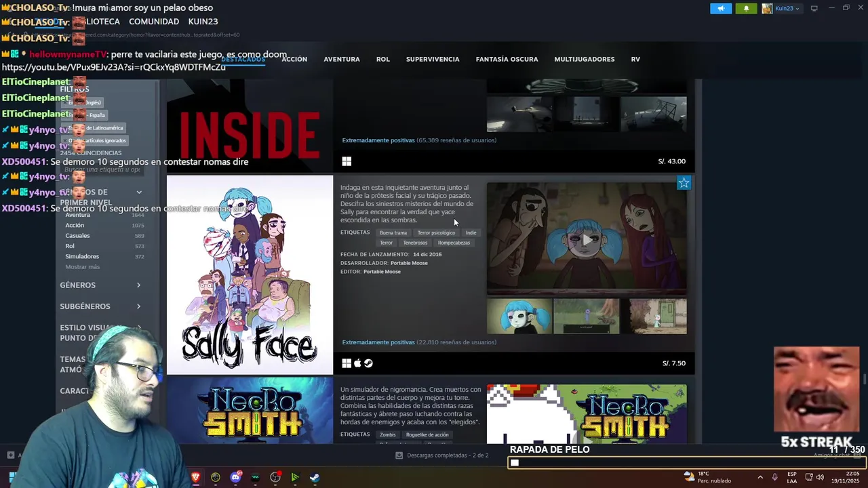Click the 'Rompecabezas' tag
The width and height of the screenshot is (868, 488).
pyautogui.click(x=454, y=243)
